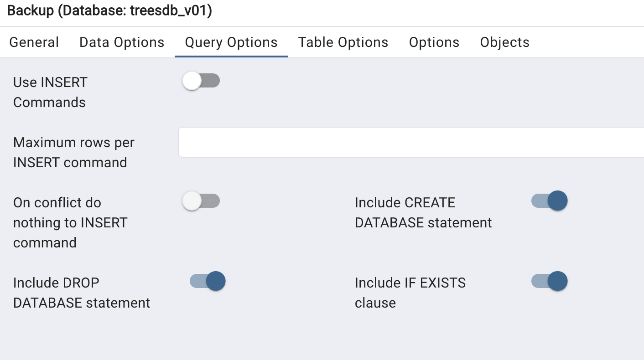Click the Maximum rows per INSERT command label

coord(73,152)
